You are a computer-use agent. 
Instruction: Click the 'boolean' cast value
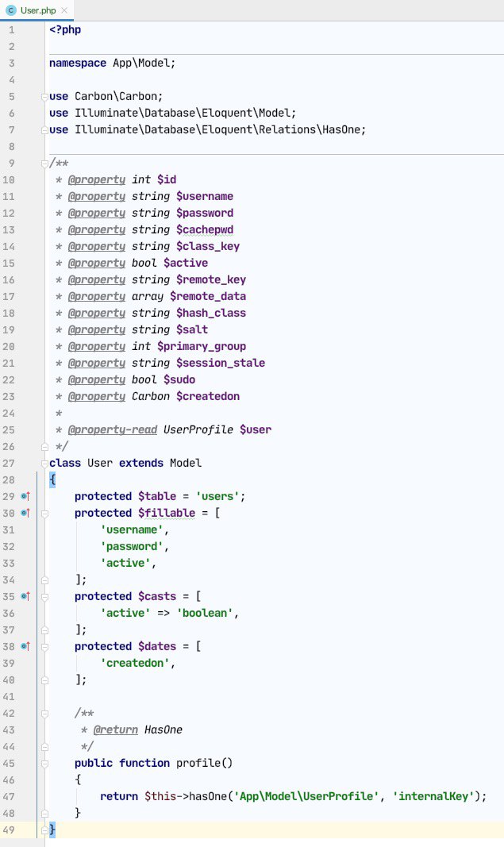[205, 613]
